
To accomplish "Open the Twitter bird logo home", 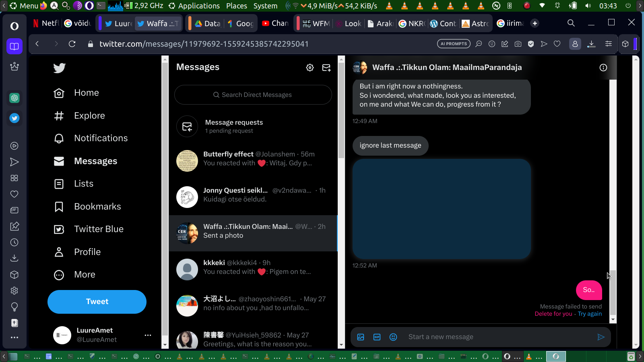I will pos(59,68).
